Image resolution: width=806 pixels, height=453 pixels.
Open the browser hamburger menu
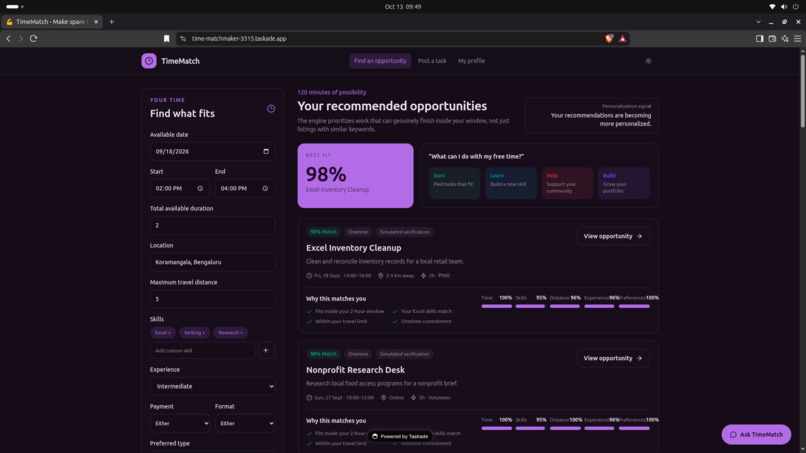(797, 39)
